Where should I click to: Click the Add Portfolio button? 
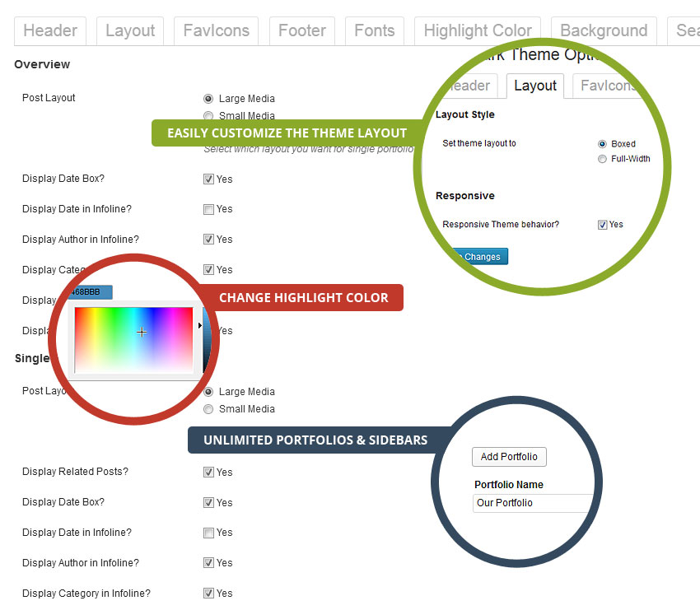click(509, 457)
